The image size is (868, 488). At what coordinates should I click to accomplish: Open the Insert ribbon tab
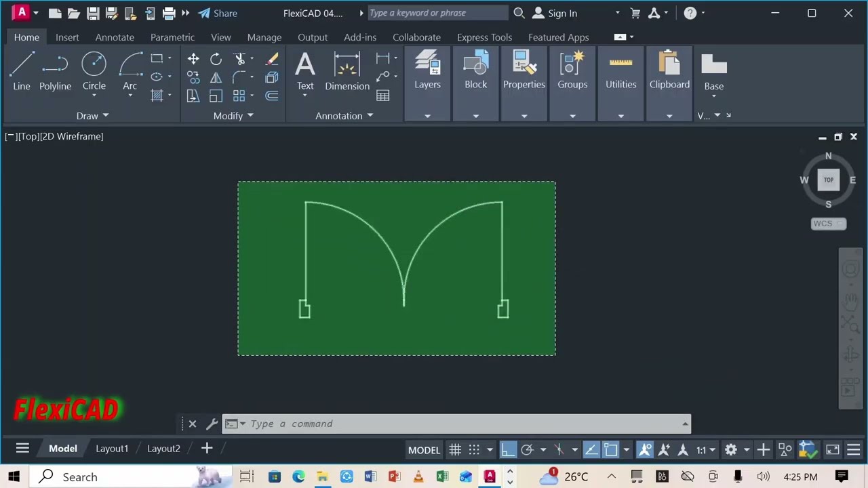67,37
